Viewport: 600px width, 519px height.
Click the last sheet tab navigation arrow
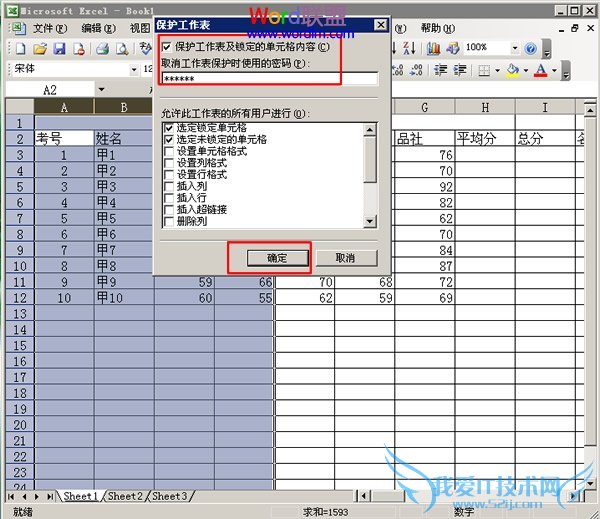[x=50, y=497]
